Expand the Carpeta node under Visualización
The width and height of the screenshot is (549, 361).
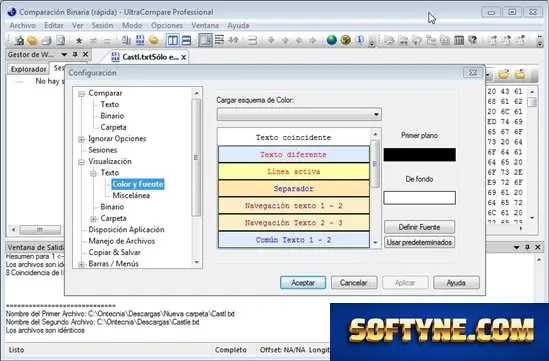click(93, 219)
